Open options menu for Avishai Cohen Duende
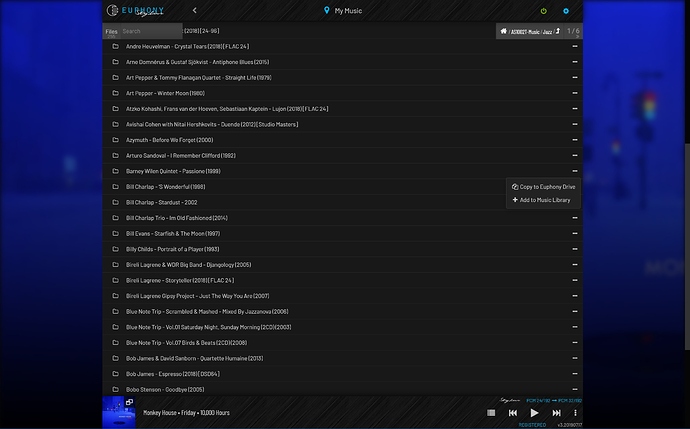690x429 pixels. point(575,124)
